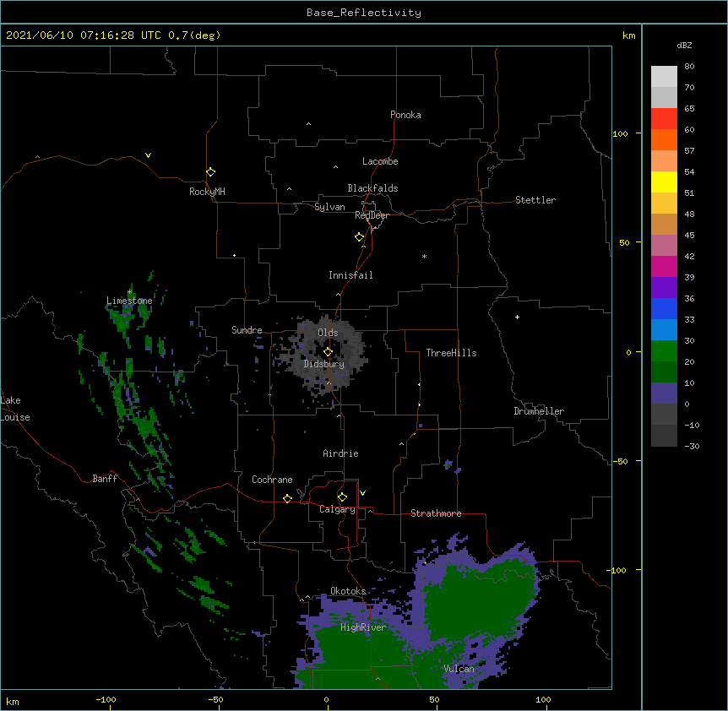The width and height of the screenshot is (728, 711).
Task: Pick the dark green 10-20 dBZ swatch
Action: click(x=664, y=372)
